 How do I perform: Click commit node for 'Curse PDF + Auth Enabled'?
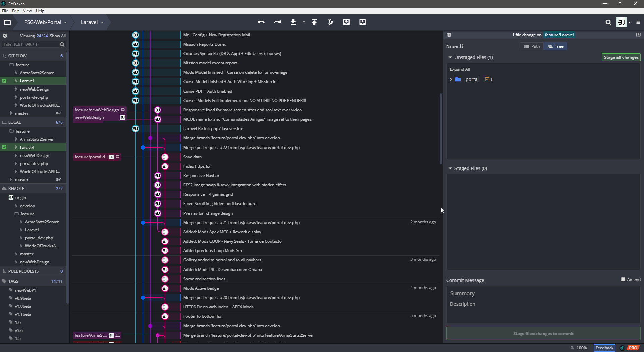click(x=136, y=91)
